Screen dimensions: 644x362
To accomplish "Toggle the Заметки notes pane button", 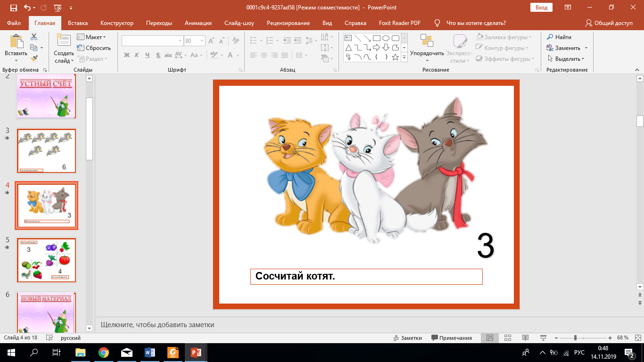I will coord(408,338).
